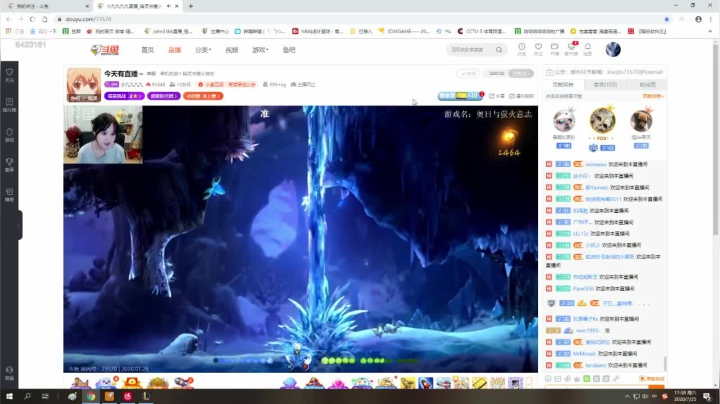Viewport: 720px width, 404px height.
Task: Open the 首页 home nav item
Action: point(147,50)
